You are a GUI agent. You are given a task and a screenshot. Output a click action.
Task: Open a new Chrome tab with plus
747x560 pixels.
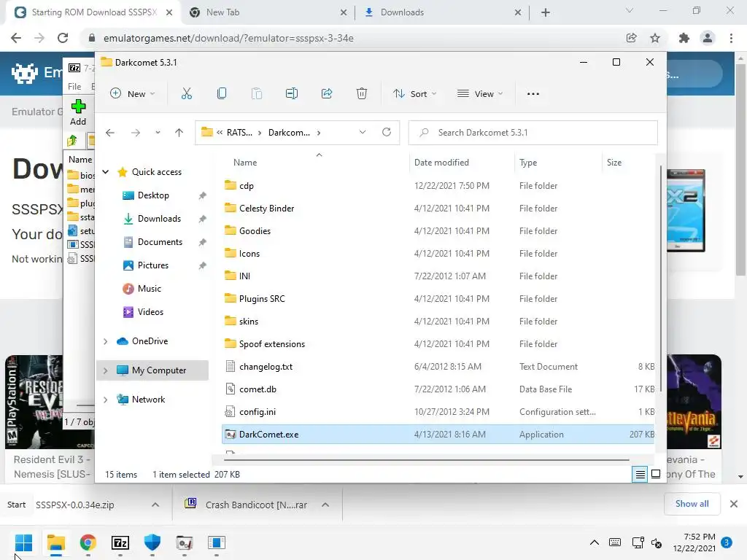(x=546, y=12)
